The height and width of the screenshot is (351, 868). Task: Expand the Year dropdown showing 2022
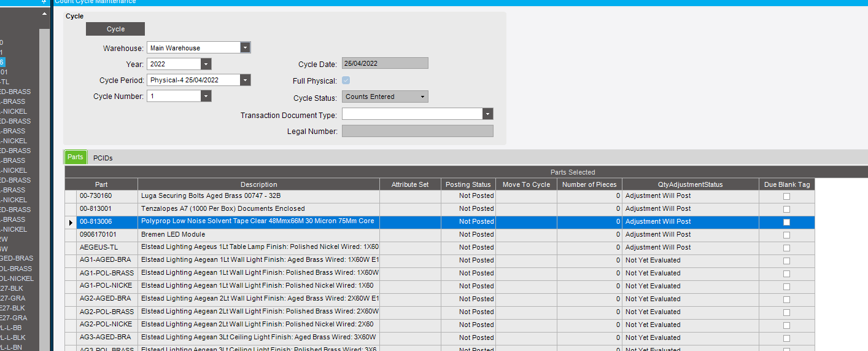[206, 64]
